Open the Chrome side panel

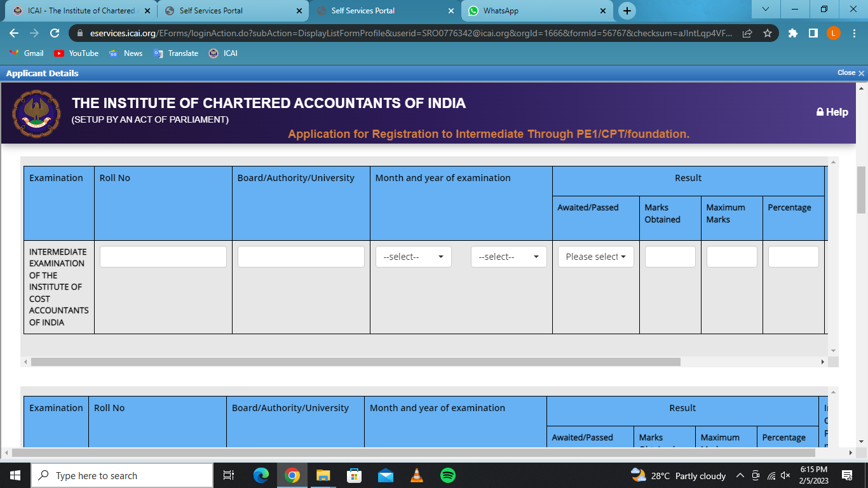click(x=813, y=33)
